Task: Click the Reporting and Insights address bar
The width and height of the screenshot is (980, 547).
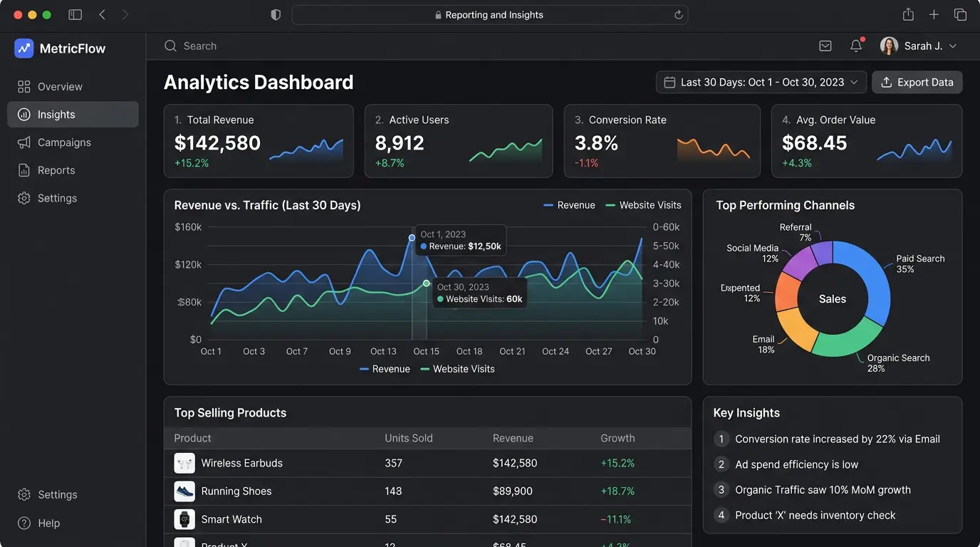Action: [490, 15]
